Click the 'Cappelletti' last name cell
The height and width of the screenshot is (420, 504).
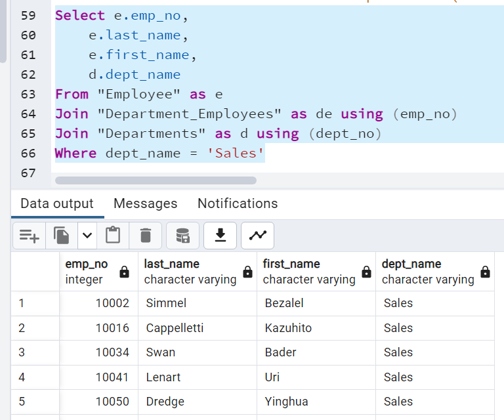[x=198, y=327]
